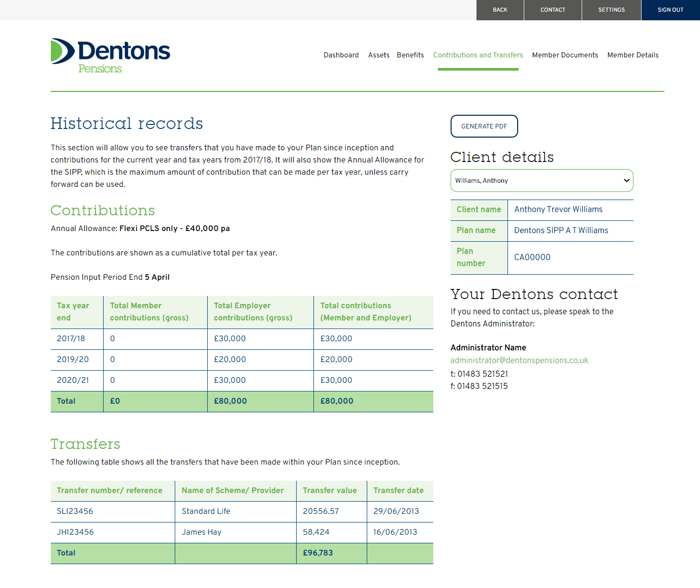The width and height of the screenshot is (700, 588).
Task: Select Contributions and Transfers tab
Action: [x=478, y=55]
